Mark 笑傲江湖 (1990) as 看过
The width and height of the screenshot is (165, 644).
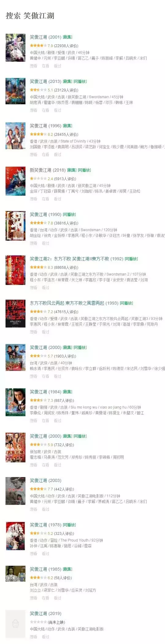pyautogui.click(x=45, y=243)
